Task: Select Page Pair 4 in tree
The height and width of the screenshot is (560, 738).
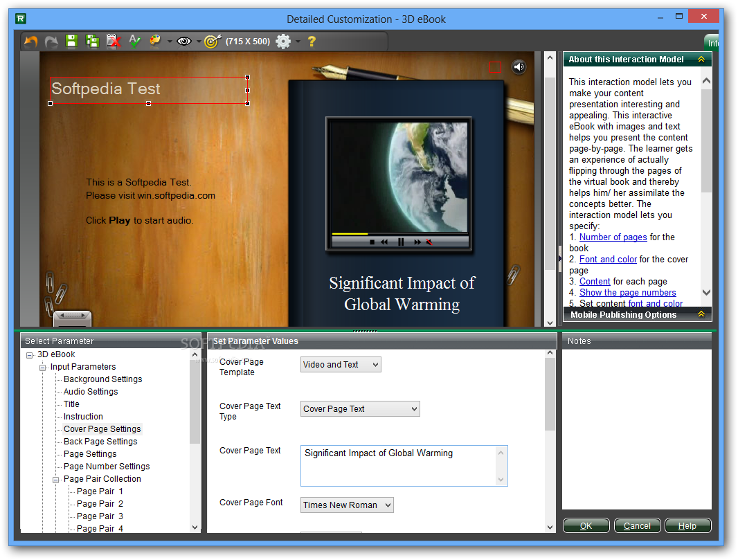Action: pyautogui.click(x=100, y=528)
